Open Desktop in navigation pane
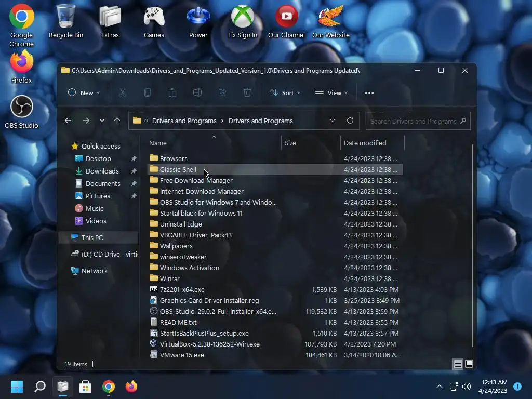Image resolution: width=532 pixels, height=399 pixels. click(98, 158)
